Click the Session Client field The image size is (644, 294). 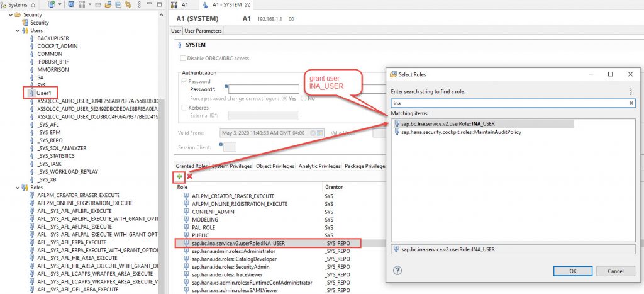(x=230, y=147)
